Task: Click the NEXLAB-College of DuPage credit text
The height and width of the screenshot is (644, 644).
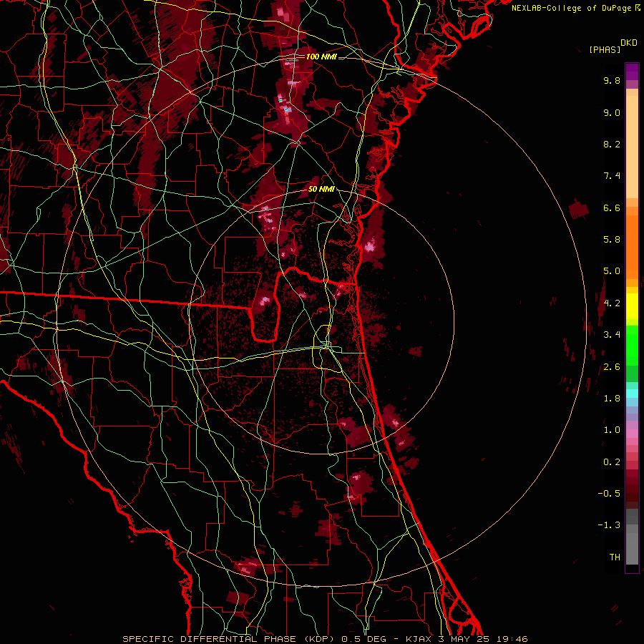Action: pyautogui.click(x=571, y=8)
